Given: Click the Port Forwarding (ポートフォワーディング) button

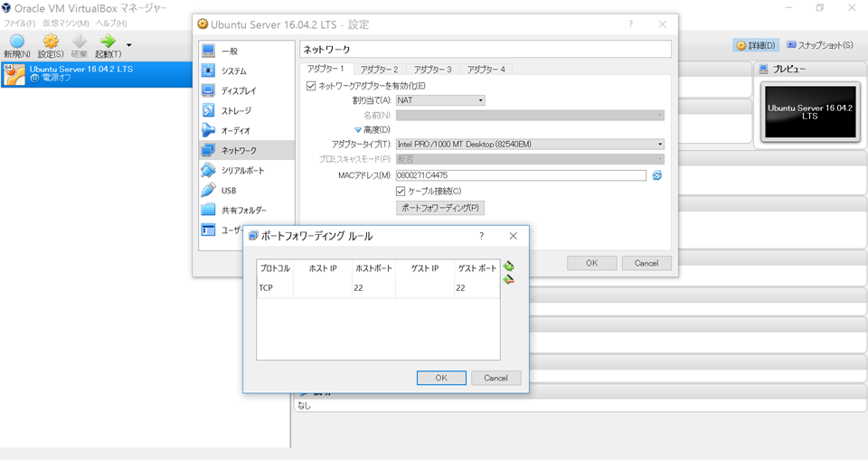Looking at the screenshot, I should [x=440, y=208].
